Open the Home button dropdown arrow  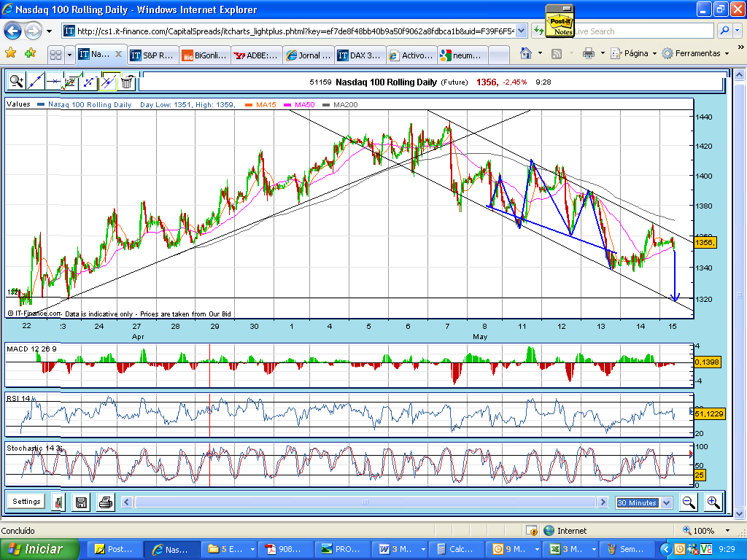pos(540,53)
